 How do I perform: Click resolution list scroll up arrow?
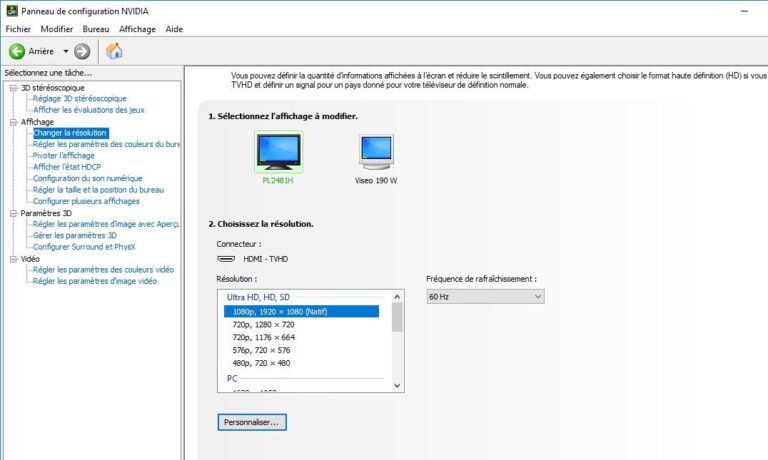(x=397, y=296)
